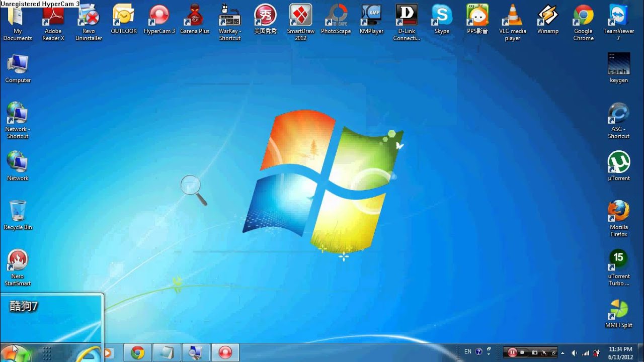Restore the HyperCam window from tray toolbar

tap(553, 352)
